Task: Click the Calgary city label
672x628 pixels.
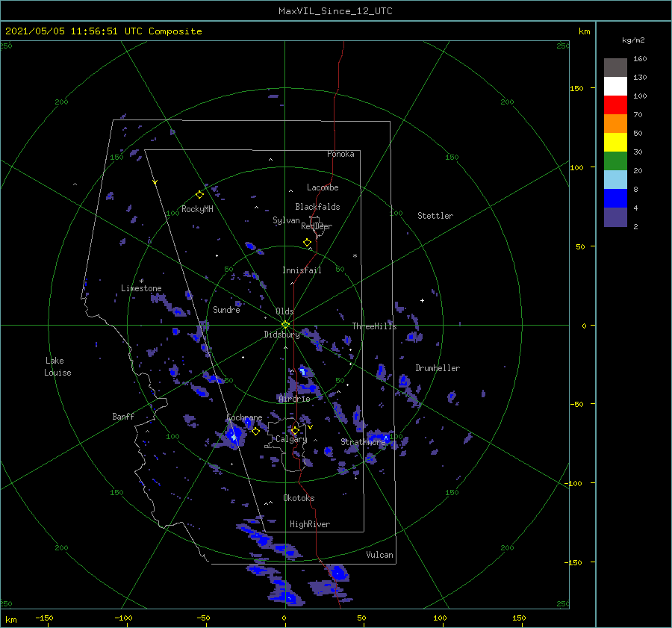Action: coord(291,439)
